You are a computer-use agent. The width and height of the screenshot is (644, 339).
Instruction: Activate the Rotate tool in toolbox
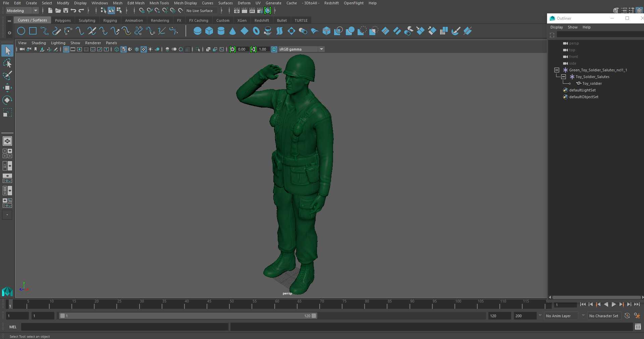7,100
